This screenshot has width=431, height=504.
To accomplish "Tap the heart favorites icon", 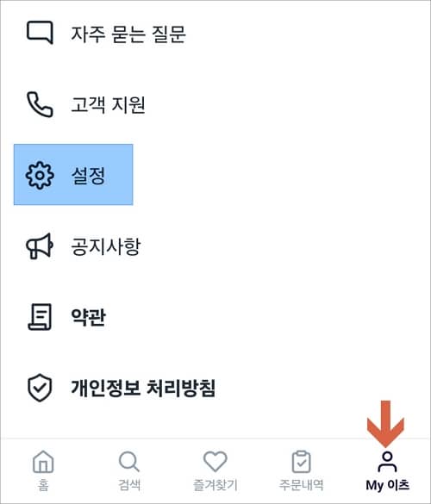I will tap(215, 461).
